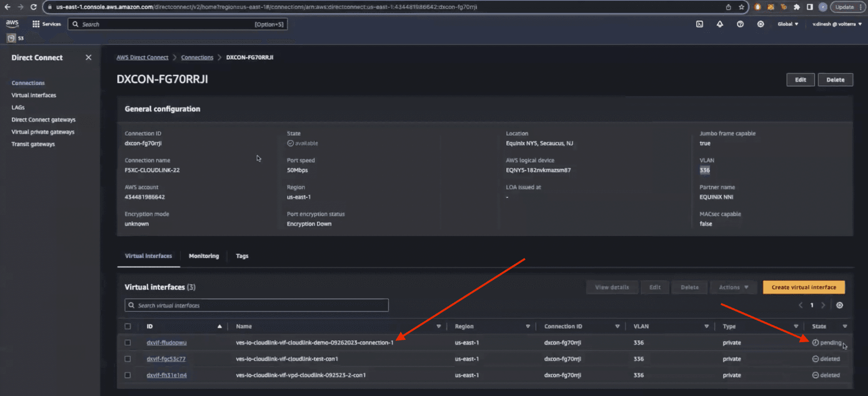This screenshot has width=868, height=396.
Task: Check the dxvif-fh31e1n4 row
Action: (127, 375)
